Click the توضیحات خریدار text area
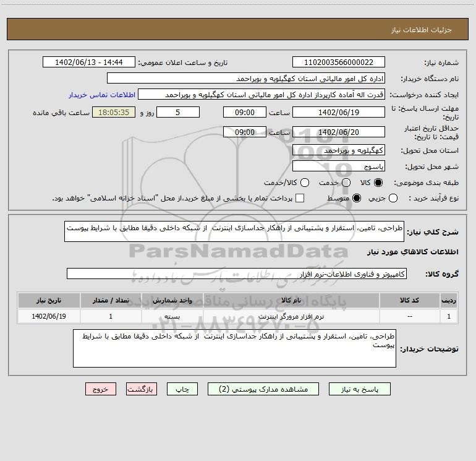 [x=235, y=348]
